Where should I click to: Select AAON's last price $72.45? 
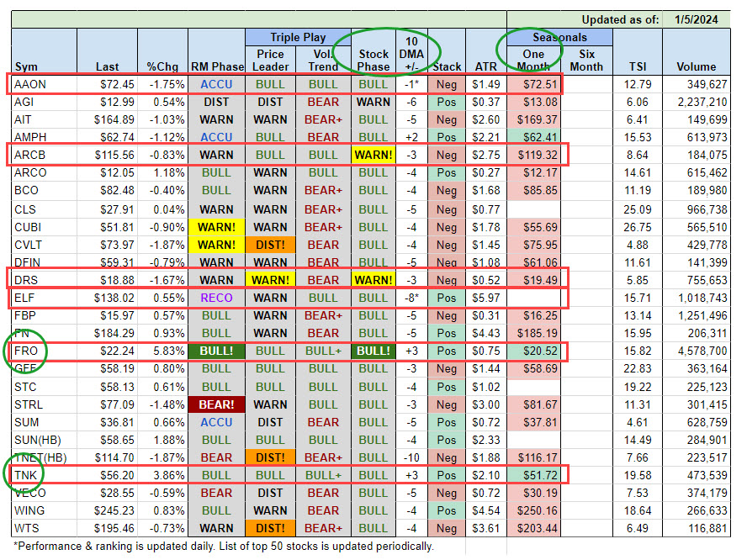[x=103, y=85]
